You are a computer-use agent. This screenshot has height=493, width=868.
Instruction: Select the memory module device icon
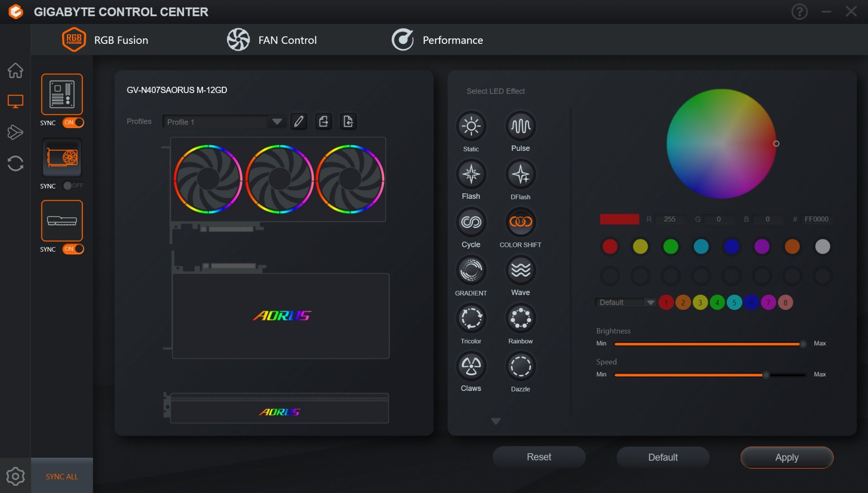click(x=62, y=221)
